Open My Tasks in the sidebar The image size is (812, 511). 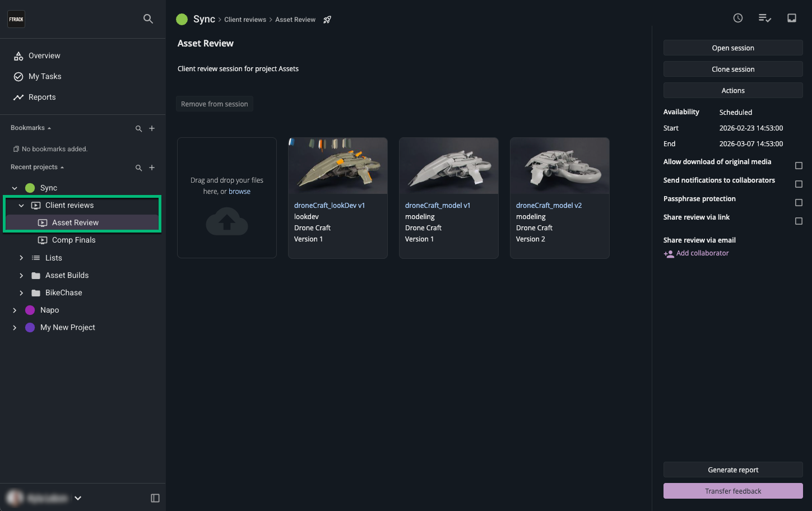pos(45,76)
